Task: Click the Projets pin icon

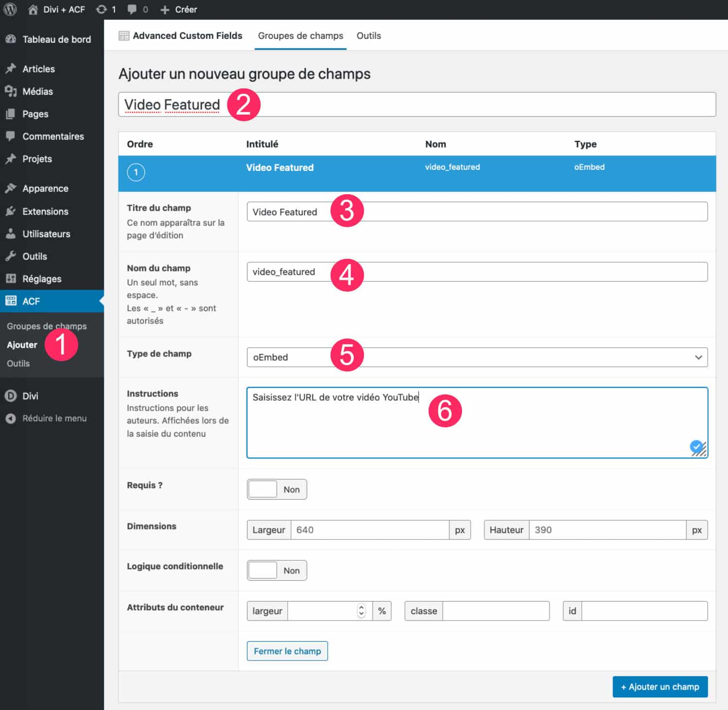Action: click(x=11, y=159)
